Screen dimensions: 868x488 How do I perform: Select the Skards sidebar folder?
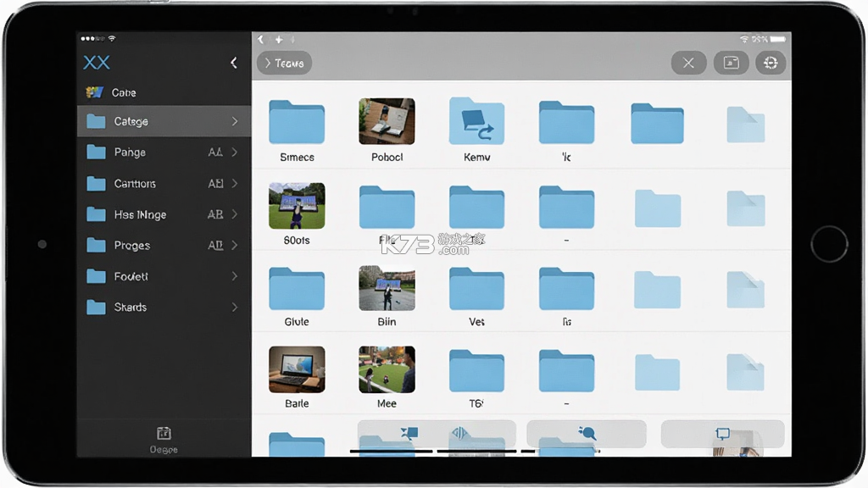164,307
